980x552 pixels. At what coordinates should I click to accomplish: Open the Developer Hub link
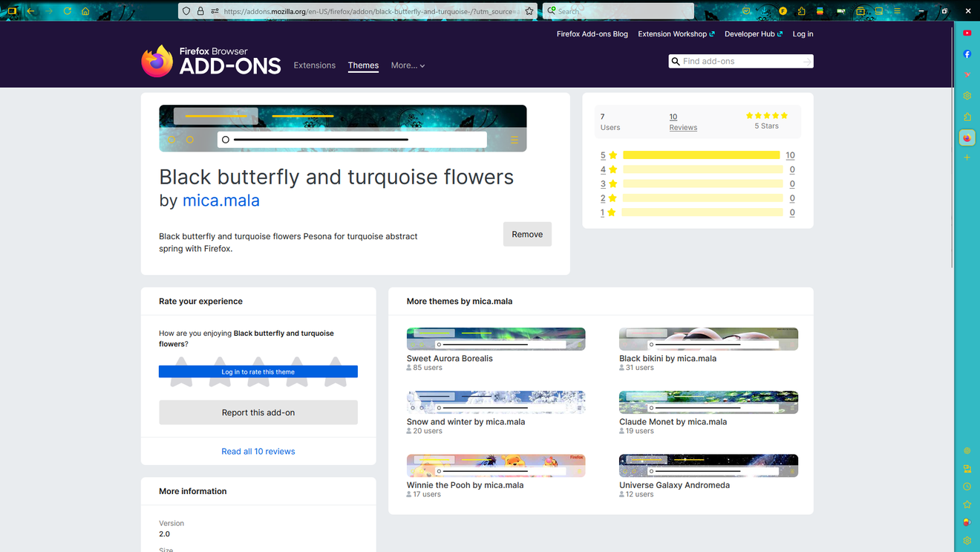point(753,34)
